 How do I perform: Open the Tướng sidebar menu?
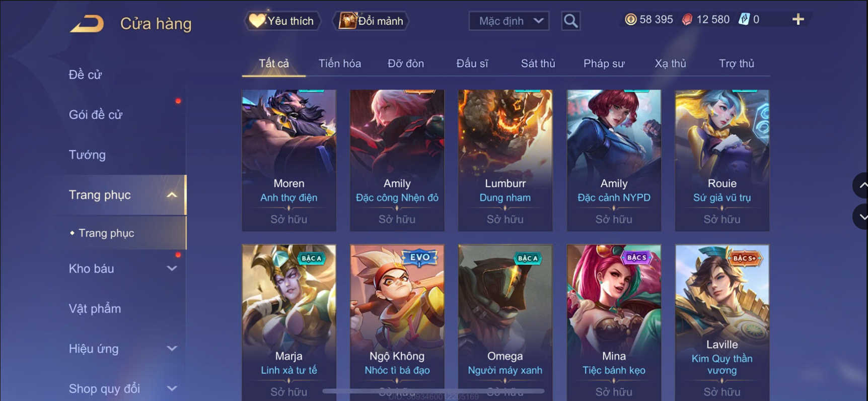pos(87,155)
